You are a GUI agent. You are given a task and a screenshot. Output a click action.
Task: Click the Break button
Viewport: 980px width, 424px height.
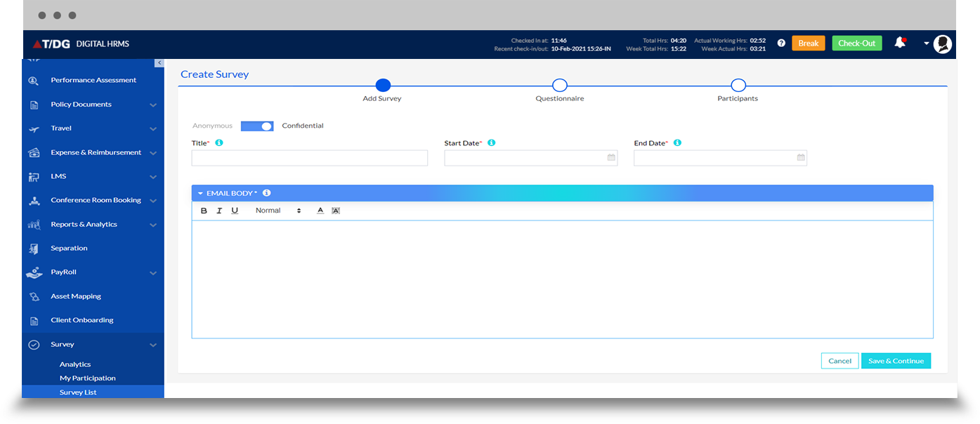[x=809, y=44]
